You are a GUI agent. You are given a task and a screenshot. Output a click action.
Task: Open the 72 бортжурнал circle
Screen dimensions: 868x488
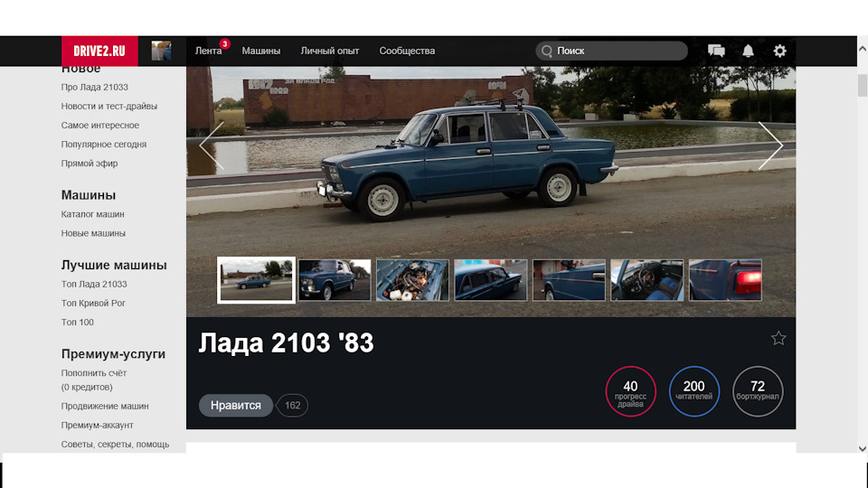[x=758, y=391]
